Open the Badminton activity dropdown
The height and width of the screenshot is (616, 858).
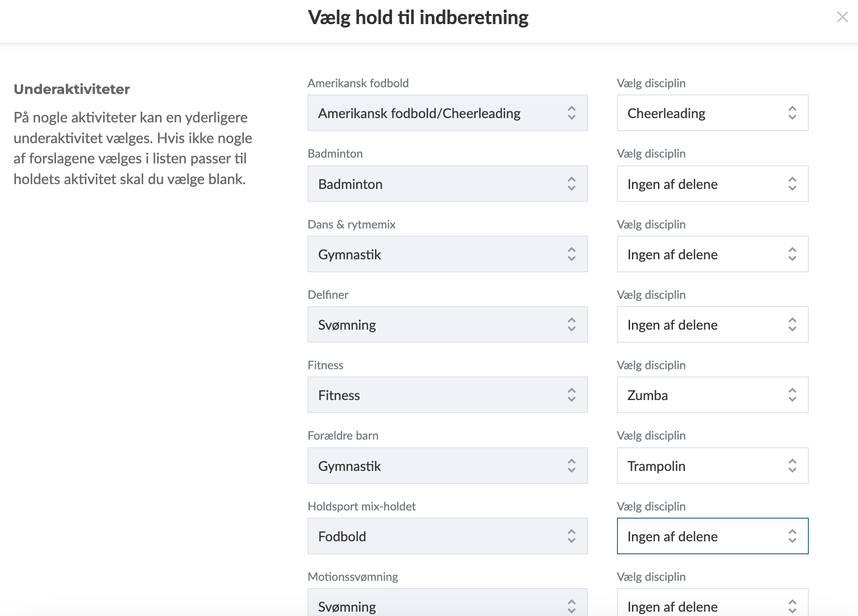(x=447, y=184)
